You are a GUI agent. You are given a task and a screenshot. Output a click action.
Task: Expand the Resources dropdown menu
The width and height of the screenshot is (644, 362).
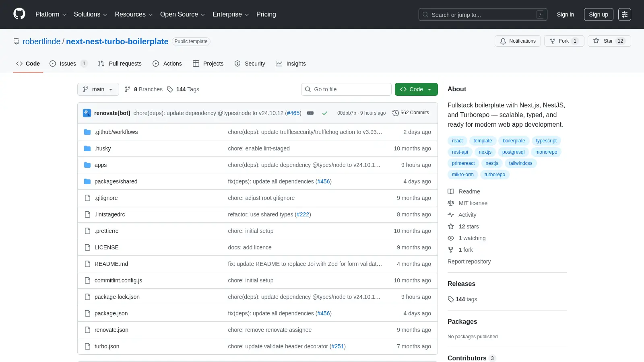134,14
